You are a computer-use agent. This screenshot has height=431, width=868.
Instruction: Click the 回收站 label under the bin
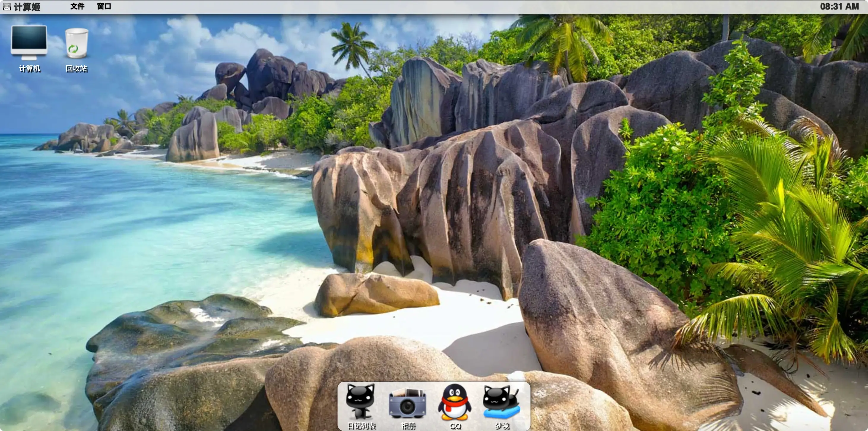coord(77,69)
